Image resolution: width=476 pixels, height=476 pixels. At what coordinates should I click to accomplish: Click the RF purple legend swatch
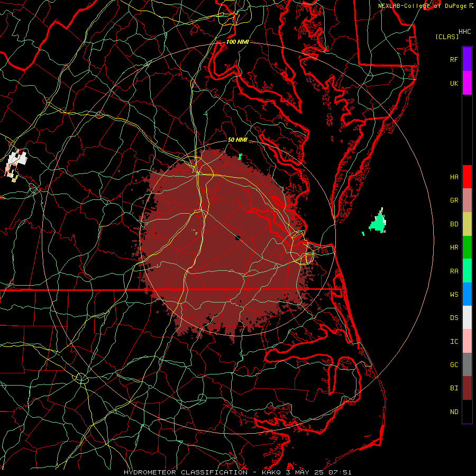coord(467,59)
